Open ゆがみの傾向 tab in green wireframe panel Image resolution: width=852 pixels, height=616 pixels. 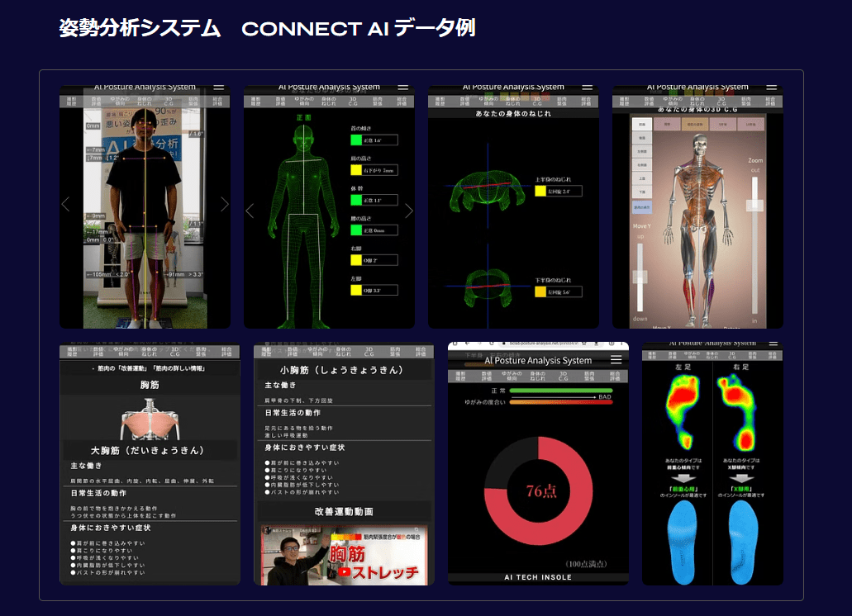point(304,102)
